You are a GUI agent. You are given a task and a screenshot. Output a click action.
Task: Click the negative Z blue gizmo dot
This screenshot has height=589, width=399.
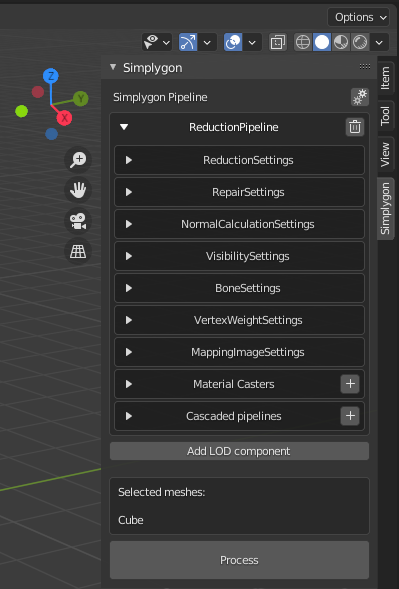pyautogui.click(x=51, y=134)
